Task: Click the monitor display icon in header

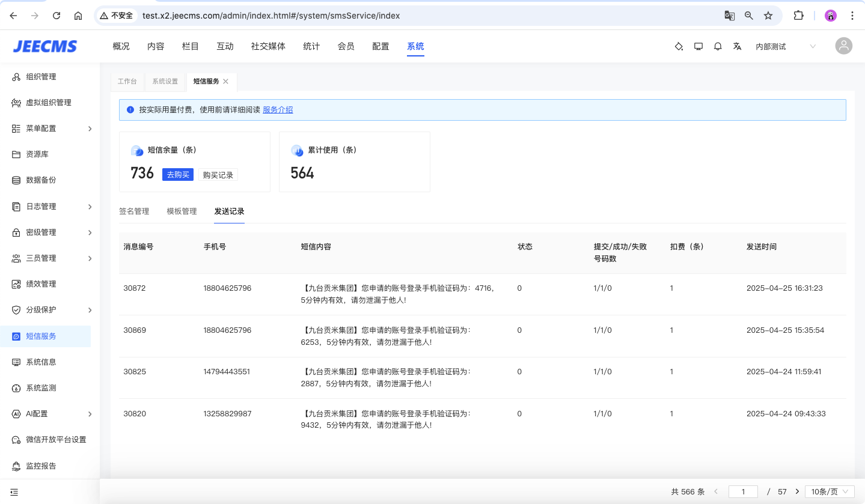Action: pos(698,46)
